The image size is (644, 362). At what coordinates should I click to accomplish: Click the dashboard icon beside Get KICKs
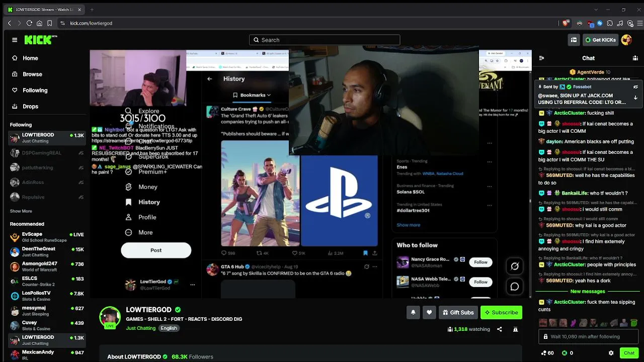[574, 40]
